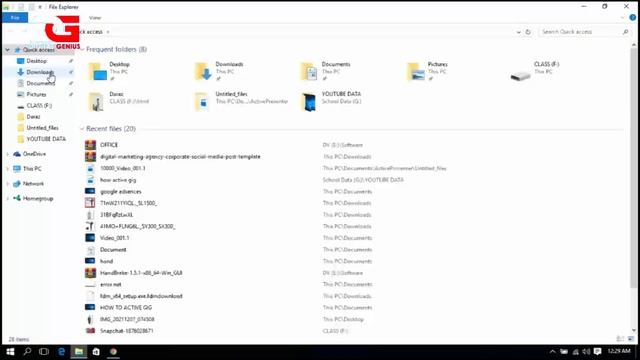The height and width of the screenshot is (360, 640).
Task: Select Daraz in the navigation pane
Action: click(x=33, y=117)
